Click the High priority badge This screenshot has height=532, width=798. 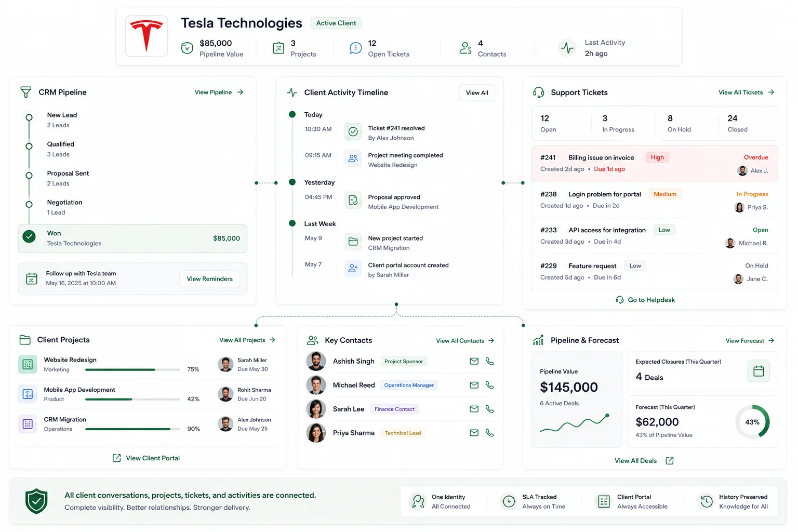pyautogui.click(x=657, y=157)
